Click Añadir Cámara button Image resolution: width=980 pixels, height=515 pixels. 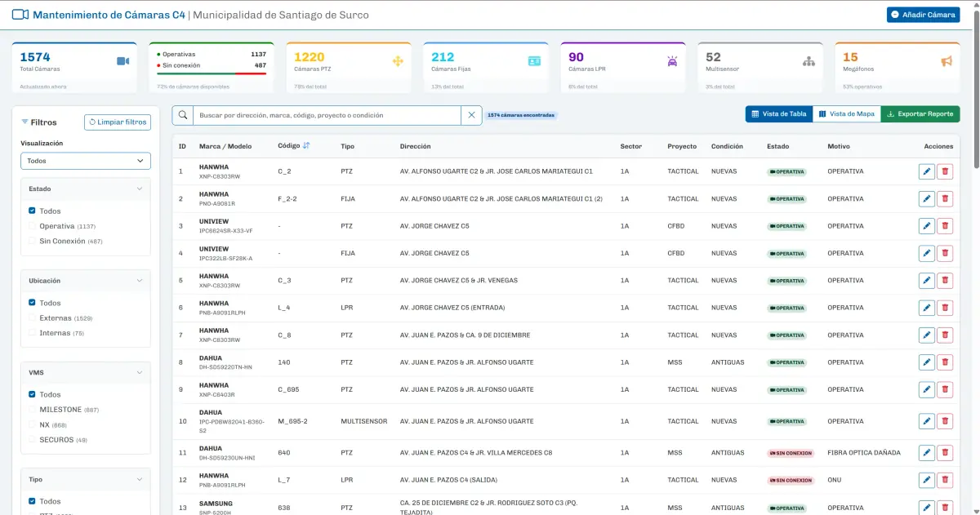pos(924,15)
